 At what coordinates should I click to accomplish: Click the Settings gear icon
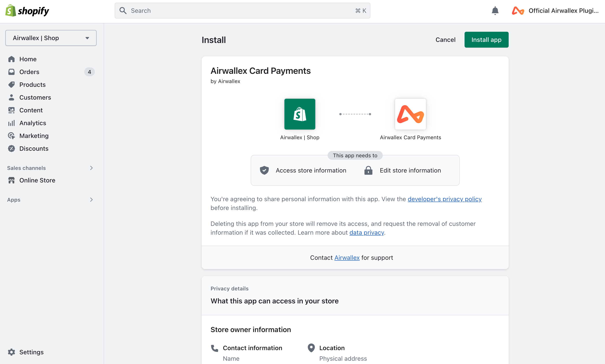(11, 352)
